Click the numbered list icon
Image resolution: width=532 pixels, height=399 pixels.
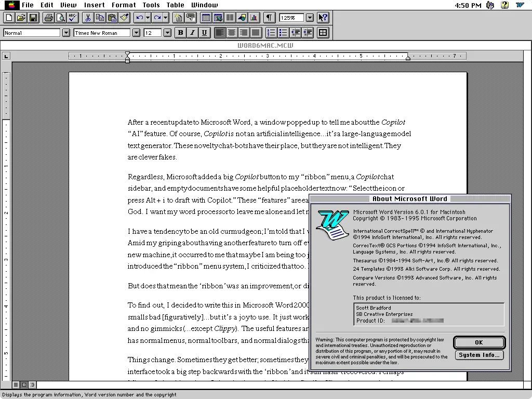(x=271, y=33)
